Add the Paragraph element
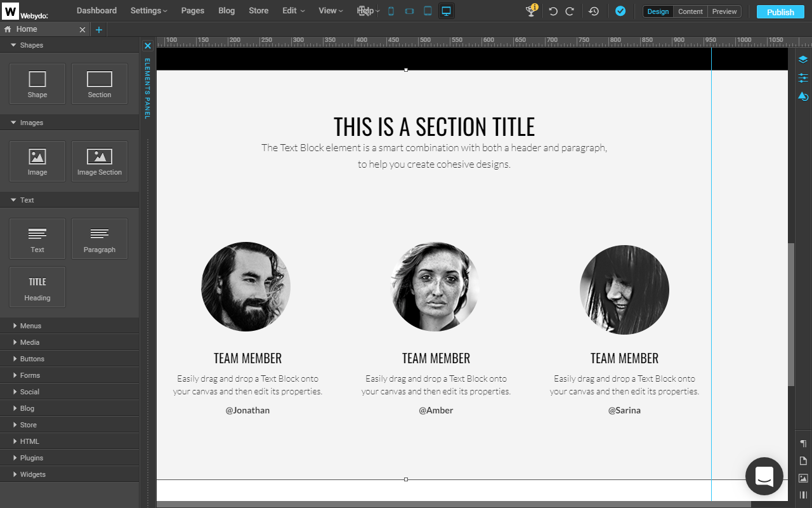 (100, 239)
